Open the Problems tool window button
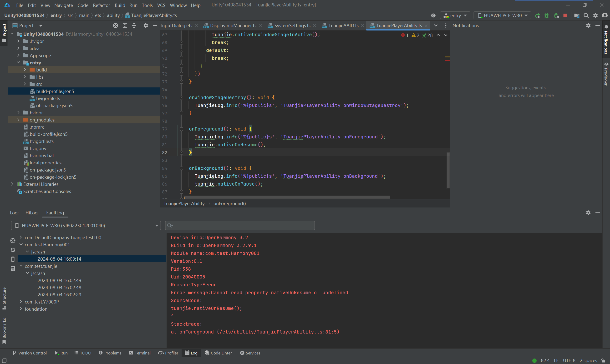 (x=110, y=353)
